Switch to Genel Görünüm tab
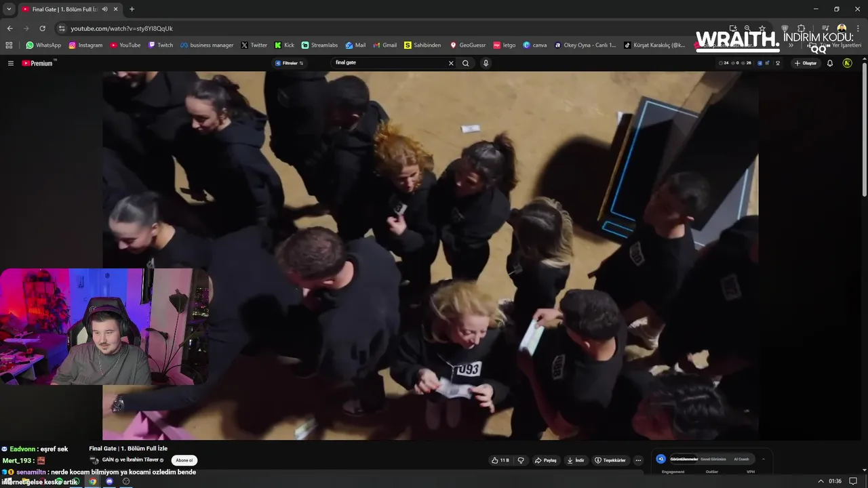This screenshot has height=488, width=868. click(713, 459)
